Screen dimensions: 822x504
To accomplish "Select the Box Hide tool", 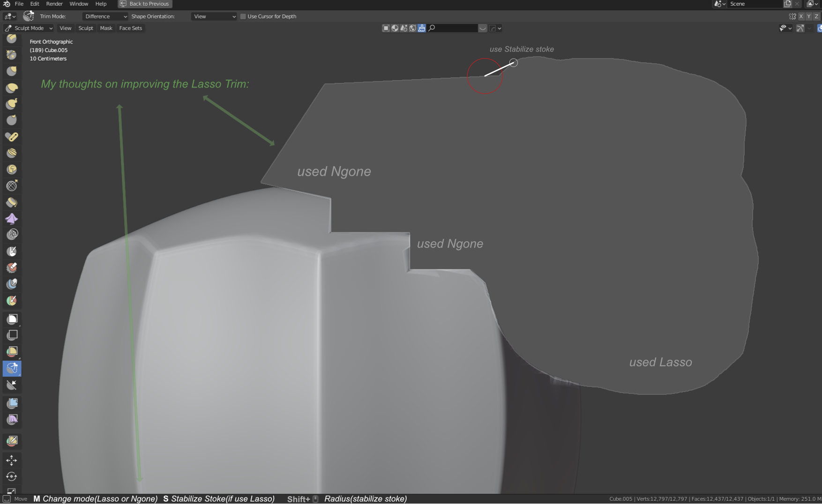I will pyautogui.click(x=12, y=335).
